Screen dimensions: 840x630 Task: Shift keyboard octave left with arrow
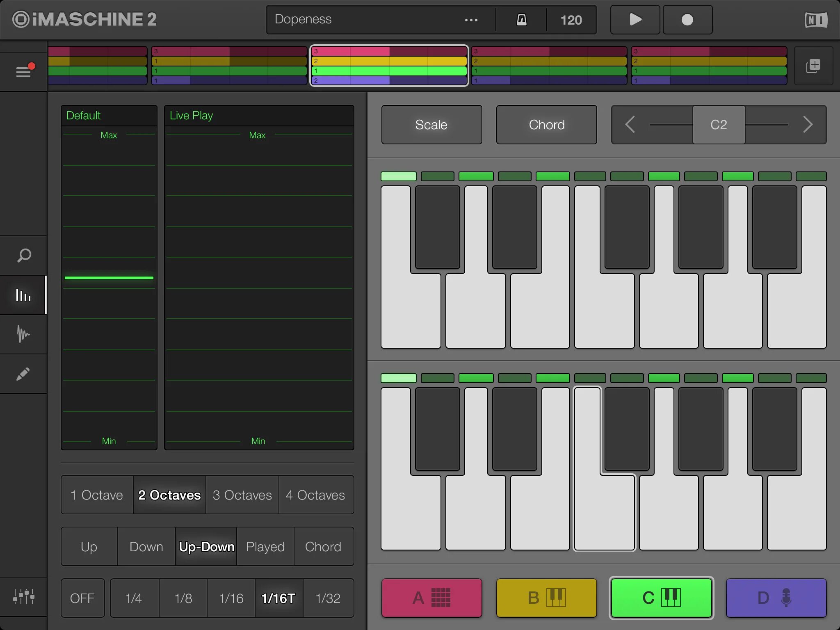pos(630,124)
